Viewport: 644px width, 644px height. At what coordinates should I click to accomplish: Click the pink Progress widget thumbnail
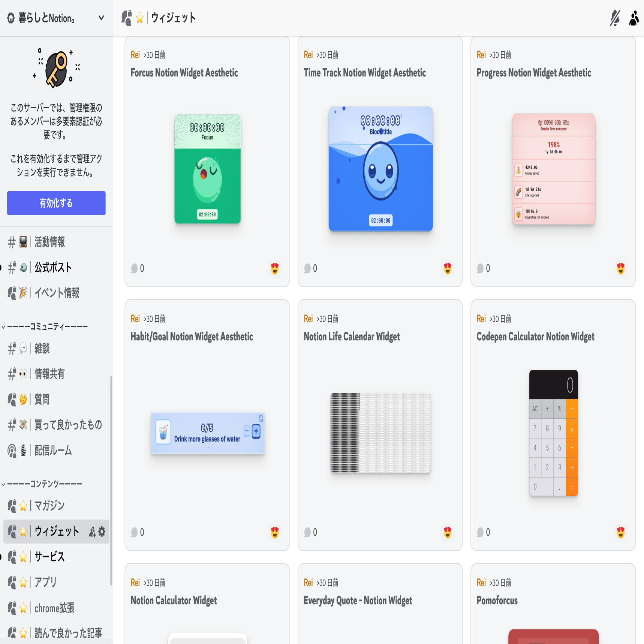[x=554, y=169]
